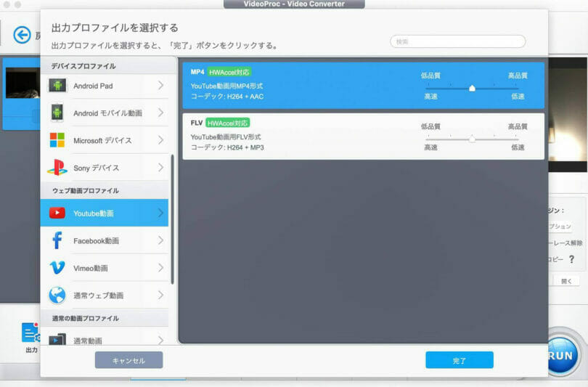
Task: Expand the Sony デバイス chevron
Action: click(x=161, y=167)
